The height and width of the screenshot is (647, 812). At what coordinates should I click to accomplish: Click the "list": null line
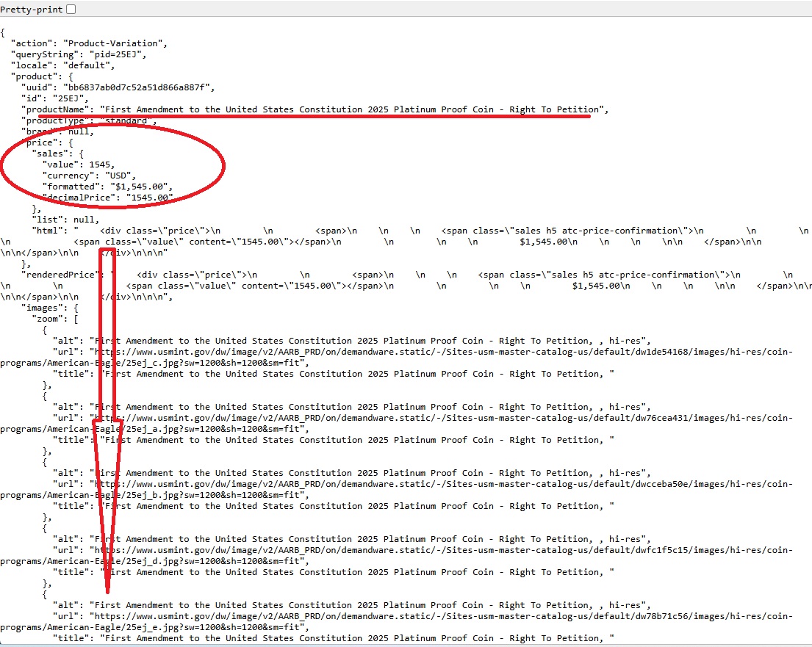[65, 220]
